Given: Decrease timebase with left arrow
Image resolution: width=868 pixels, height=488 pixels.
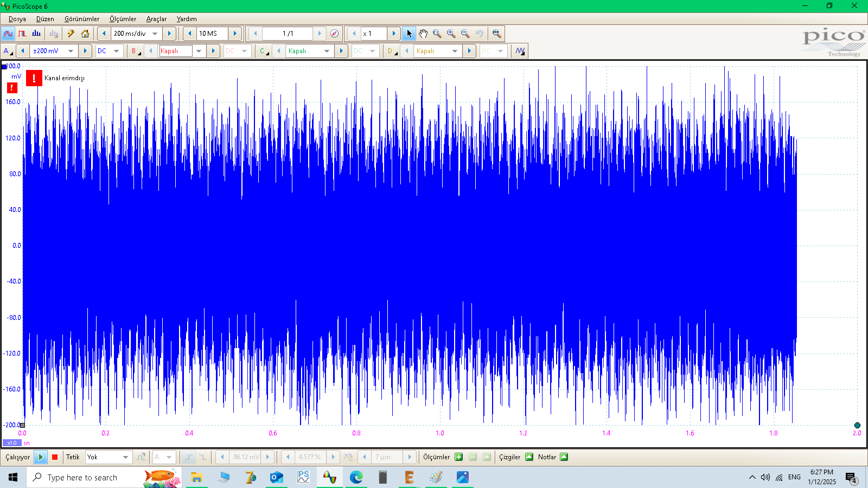Looking at the screenshot, I should point(104,34).
